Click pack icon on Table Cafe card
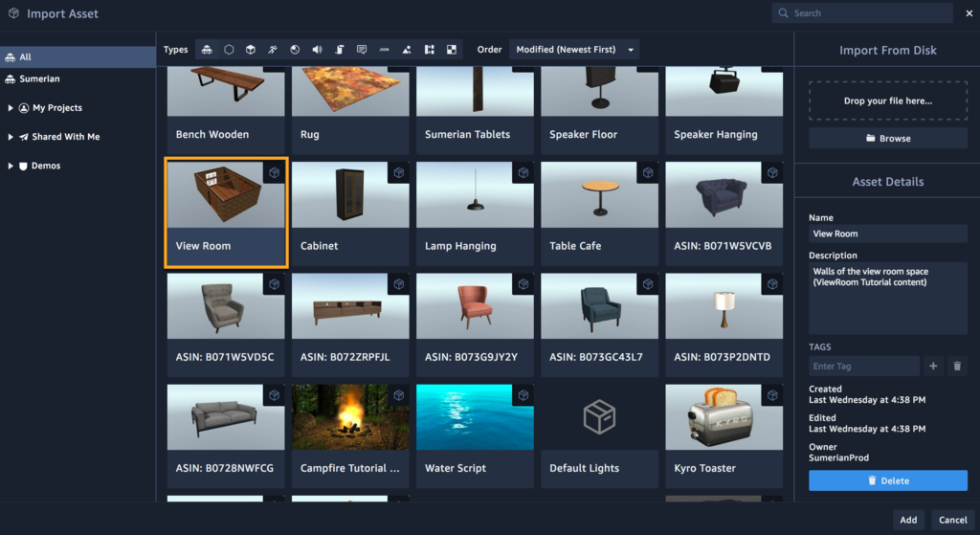This screenshot has width=980, height=535. coord(648,172)
